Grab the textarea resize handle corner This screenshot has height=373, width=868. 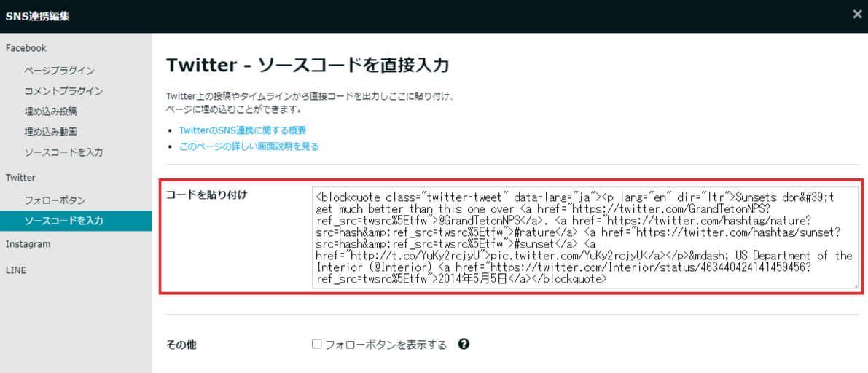(856, 286)
